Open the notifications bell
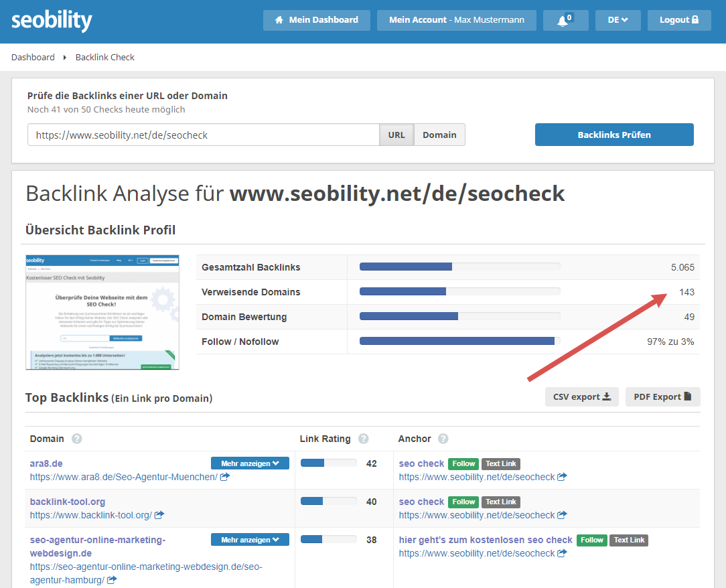Screen dimensions: 726x588 [x=565, y=20]
